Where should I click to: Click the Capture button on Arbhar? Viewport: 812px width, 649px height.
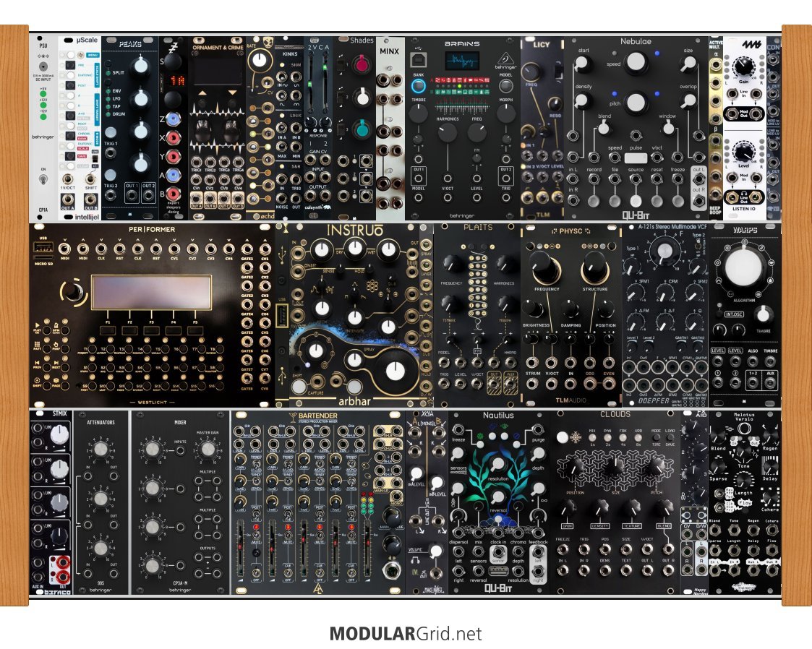coord(299,386)
